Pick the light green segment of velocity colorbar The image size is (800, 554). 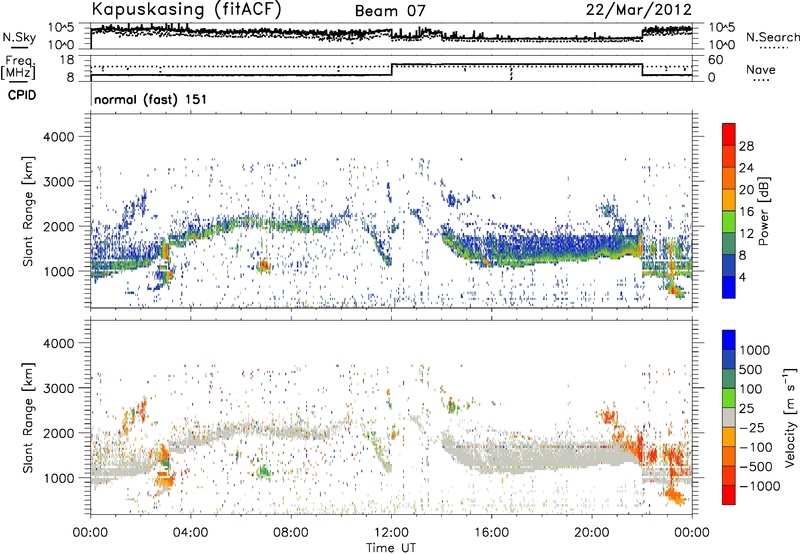pos(729,398)
